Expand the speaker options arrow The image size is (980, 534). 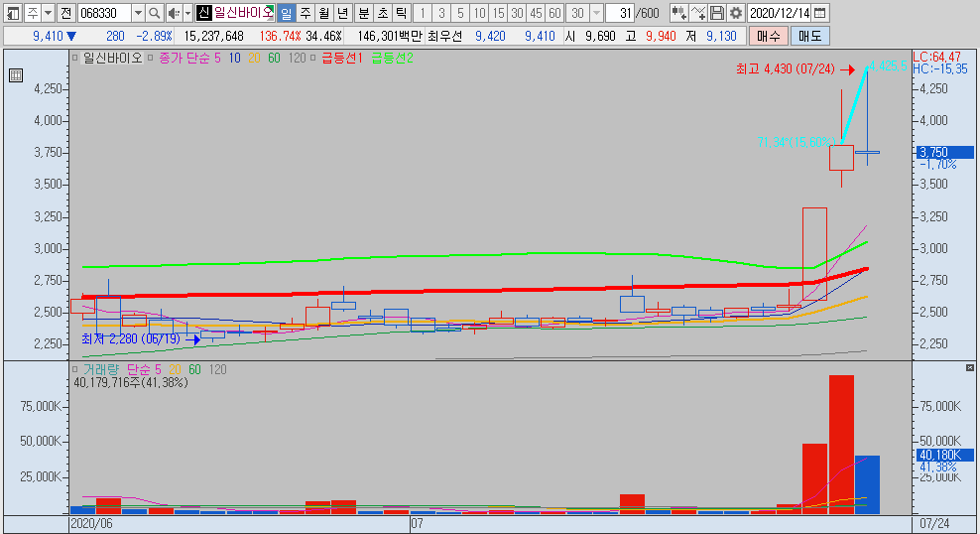187,13
